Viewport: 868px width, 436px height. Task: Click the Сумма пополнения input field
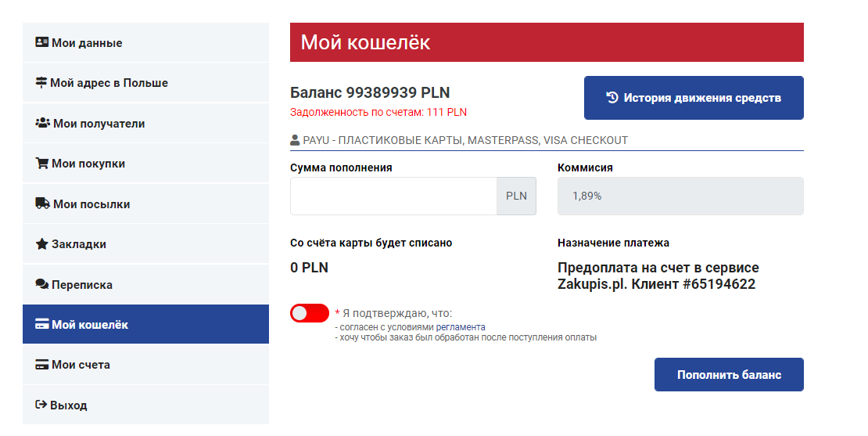click(x=393, y=196)
